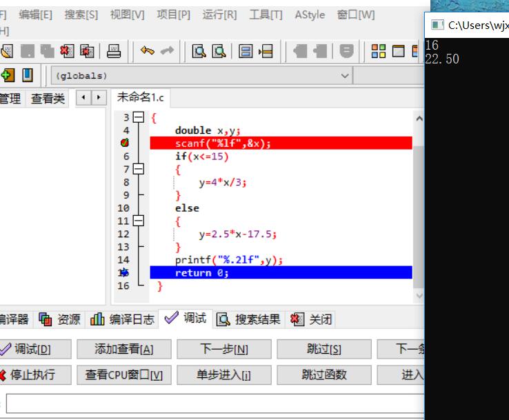
Task: Open the AStyle menu
Action: pyautogui.click(x=310, y=14)
